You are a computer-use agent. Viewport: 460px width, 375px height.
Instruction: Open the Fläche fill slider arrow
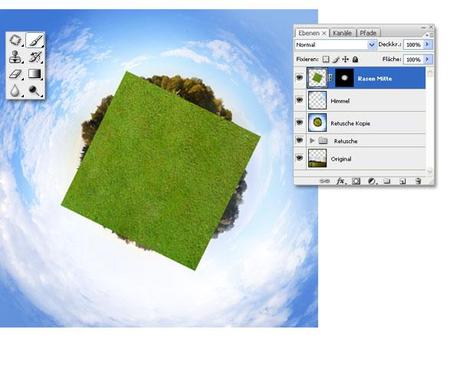pos(428,59)
